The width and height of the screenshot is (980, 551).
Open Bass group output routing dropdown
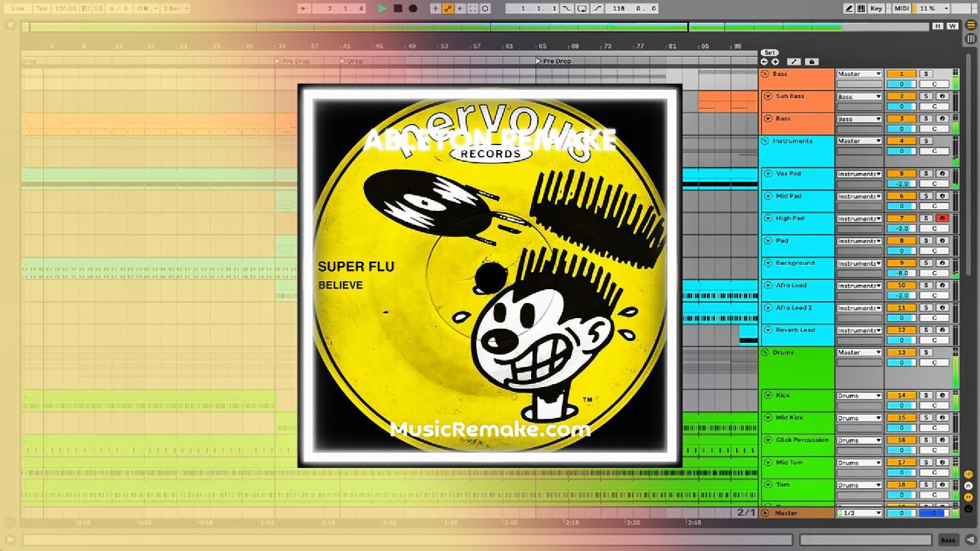click(x=859, y=74)
